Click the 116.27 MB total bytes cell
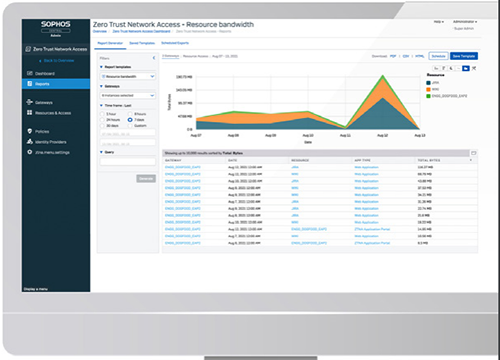This screenshot has width=500, height=360. [425, 167]
